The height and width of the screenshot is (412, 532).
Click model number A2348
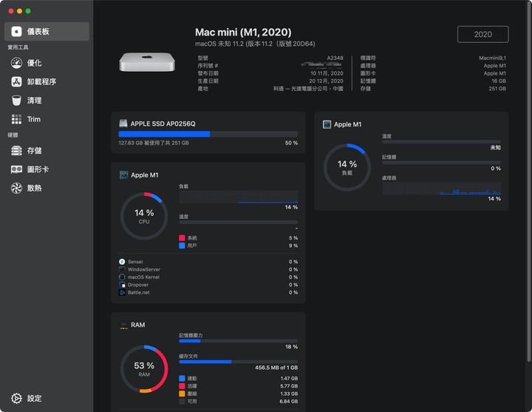point(335,58)
